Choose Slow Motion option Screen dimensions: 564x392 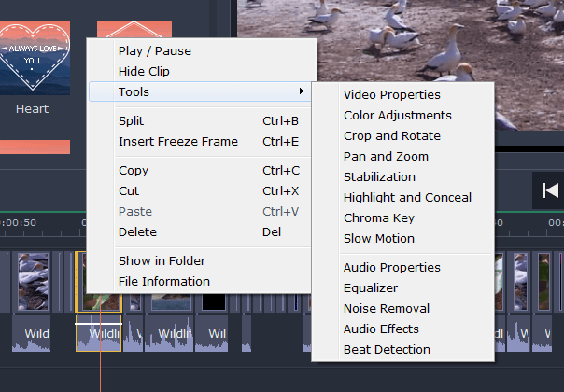point(379,238)
